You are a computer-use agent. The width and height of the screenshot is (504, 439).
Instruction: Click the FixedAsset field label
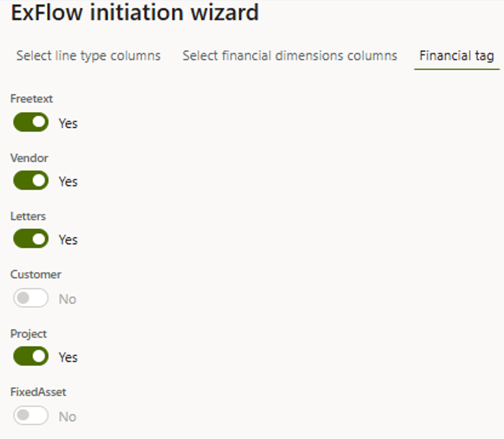38,392
